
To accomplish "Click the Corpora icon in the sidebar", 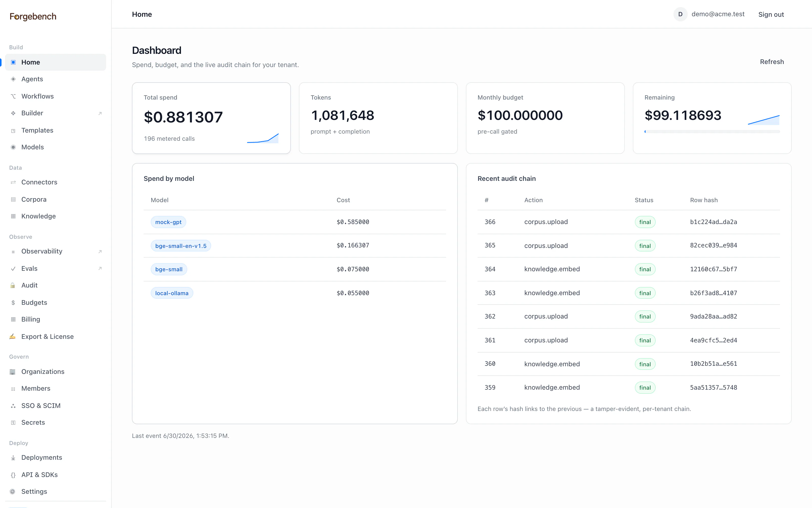I will coord(13,200).
